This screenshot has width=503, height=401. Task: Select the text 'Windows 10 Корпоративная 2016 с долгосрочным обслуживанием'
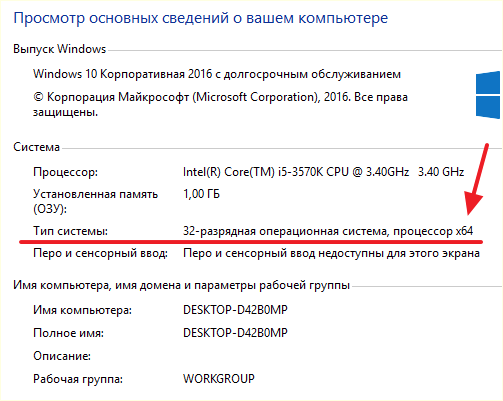[x=217, y=74]
